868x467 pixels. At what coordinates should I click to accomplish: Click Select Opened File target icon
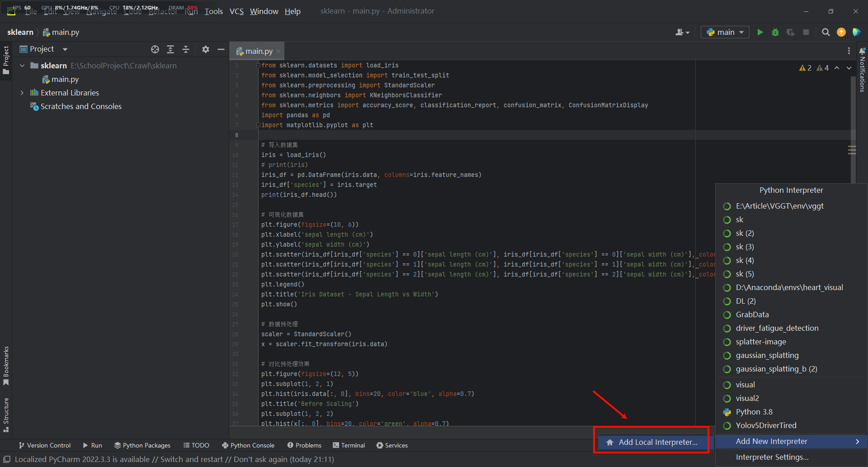pyautogui.click(x=155, y=49)
